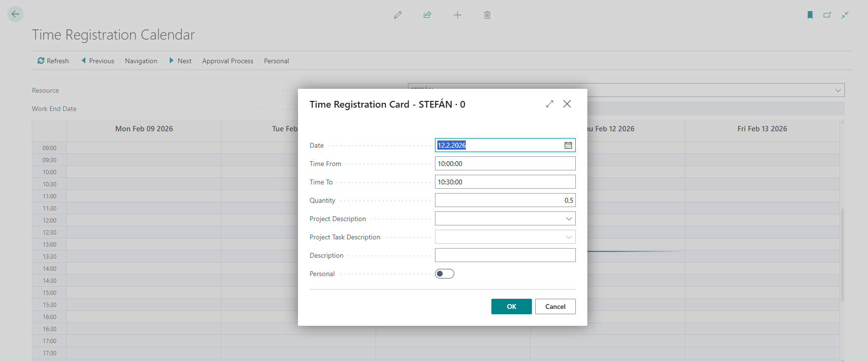This screenshot has width=868, height=362.
Task: Click into the Description text field
Action: 505,255
